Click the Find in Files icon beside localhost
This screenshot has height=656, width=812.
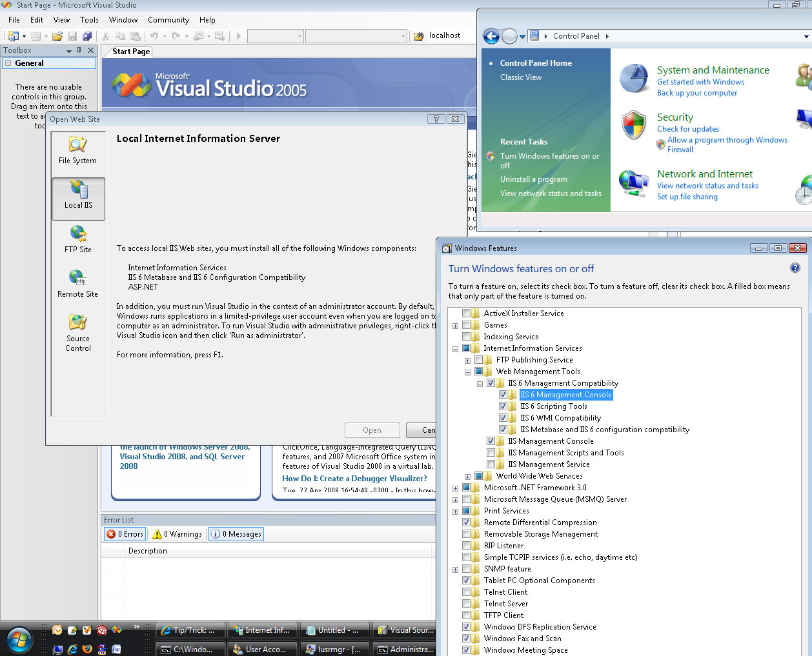418,36
